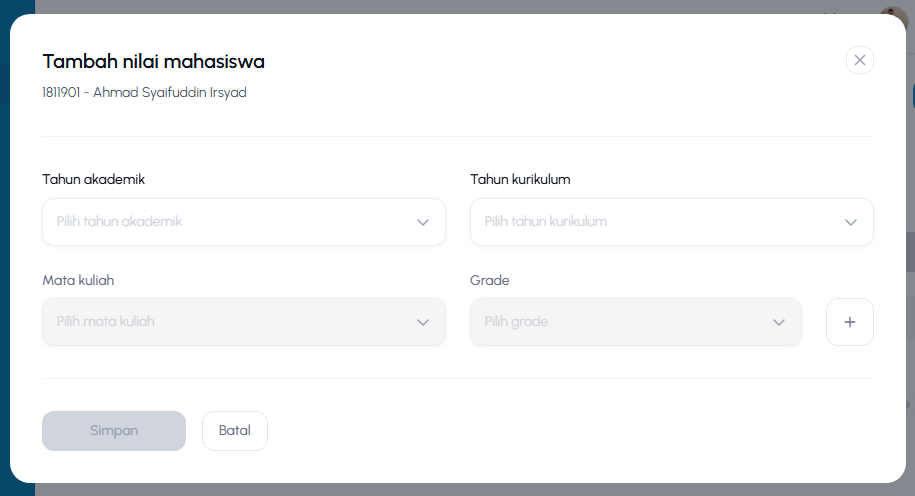Open the Pilih tahun akademik dropdown
Screen dimensions: 915x496
244,222
